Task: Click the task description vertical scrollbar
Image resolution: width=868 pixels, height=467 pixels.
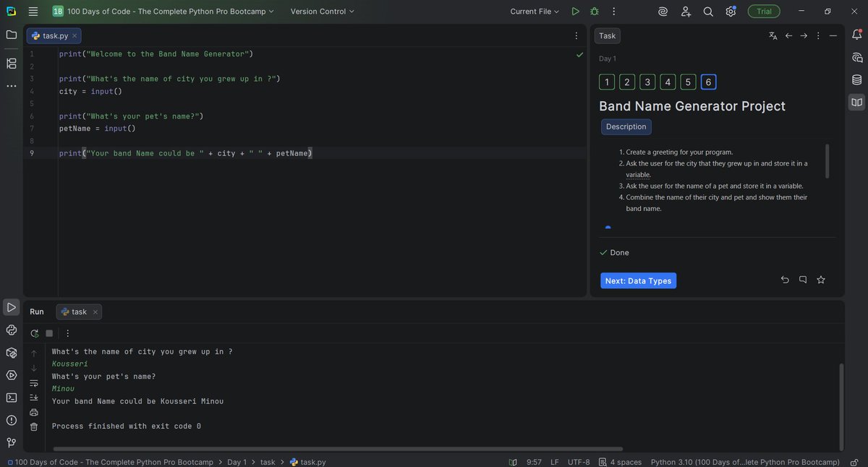Action: coord(827,160)
